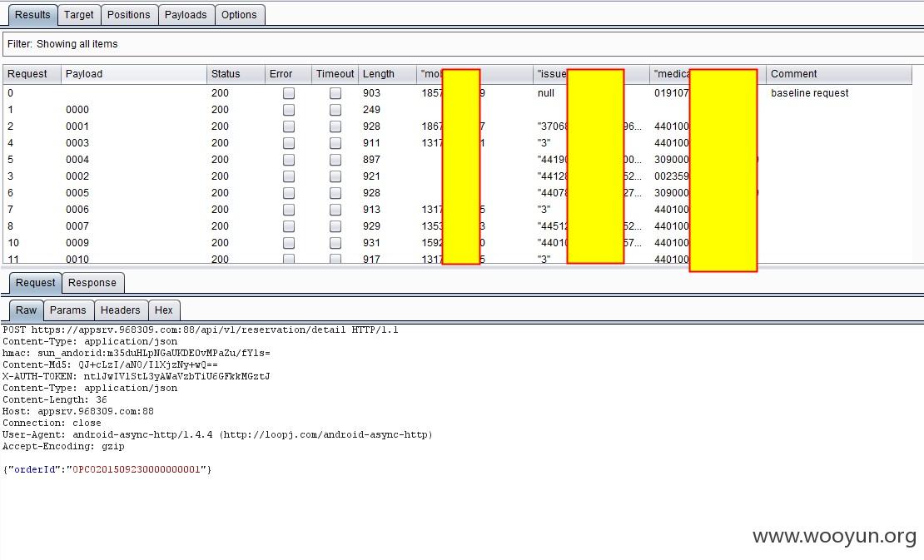Select the baseline request comment cell
The width and height of the screenshot is (924, 560).
coord(810,93)
